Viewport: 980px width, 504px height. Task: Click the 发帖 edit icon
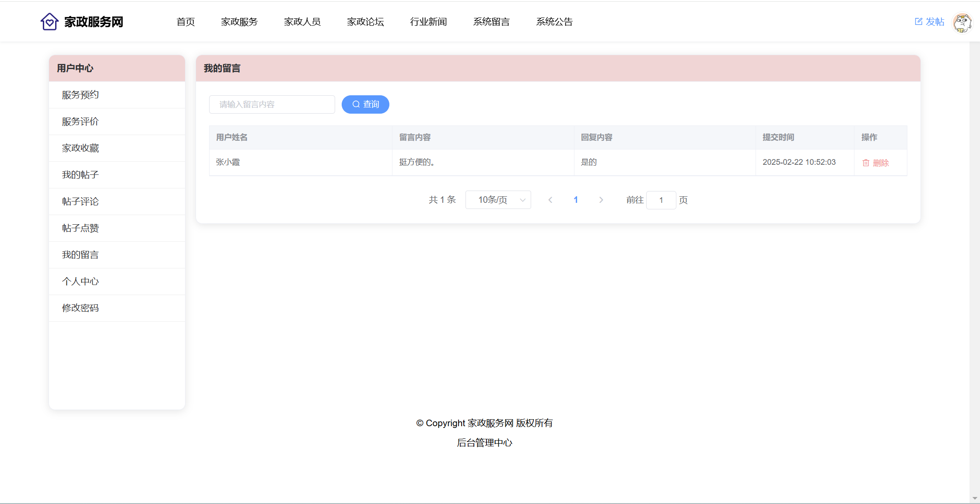pos(918,21)
